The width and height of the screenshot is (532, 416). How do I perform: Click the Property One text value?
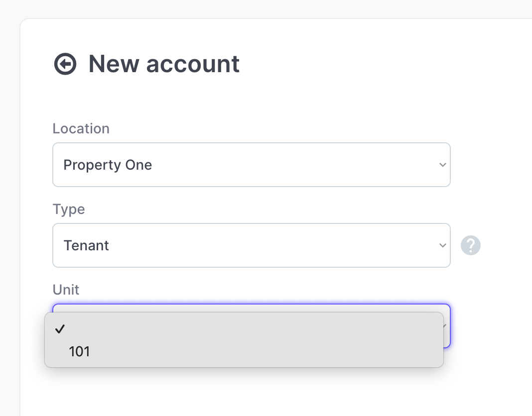click(x=108, y=165)
